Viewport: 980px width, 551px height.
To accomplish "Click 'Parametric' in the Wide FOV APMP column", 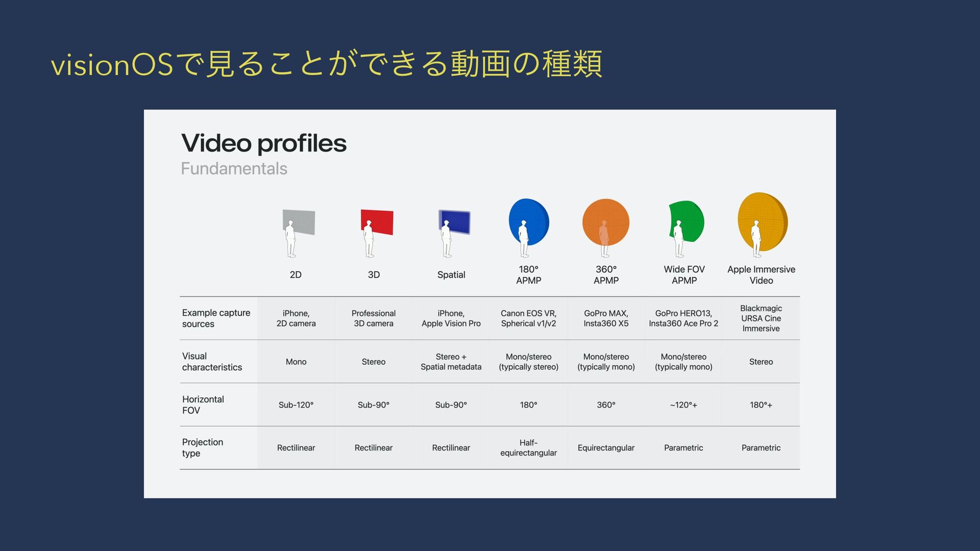I will pyautogui.click(x=683, y=448).
